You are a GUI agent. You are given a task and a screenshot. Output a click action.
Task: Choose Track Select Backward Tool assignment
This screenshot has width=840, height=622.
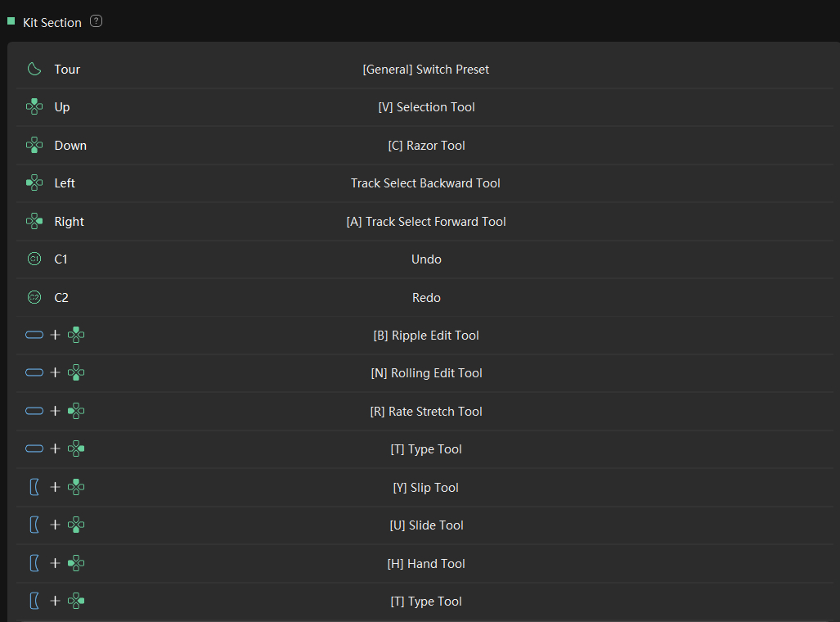tap(425, 183)
